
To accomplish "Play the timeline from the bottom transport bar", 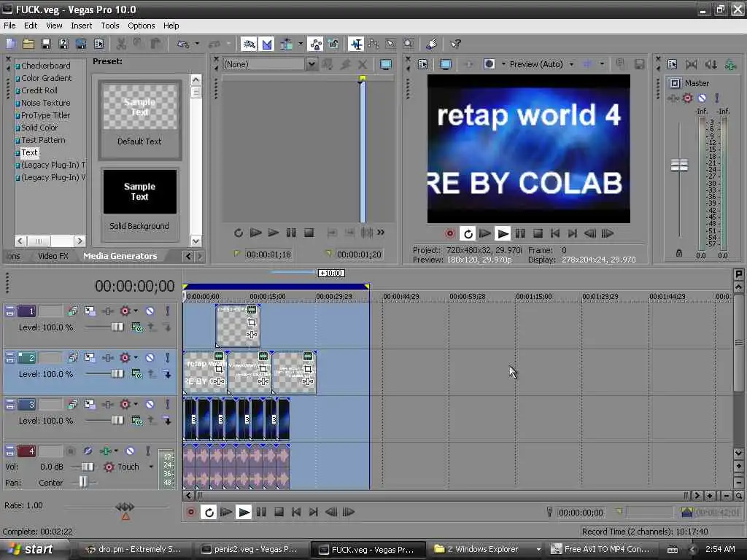I will coord(244,512).
